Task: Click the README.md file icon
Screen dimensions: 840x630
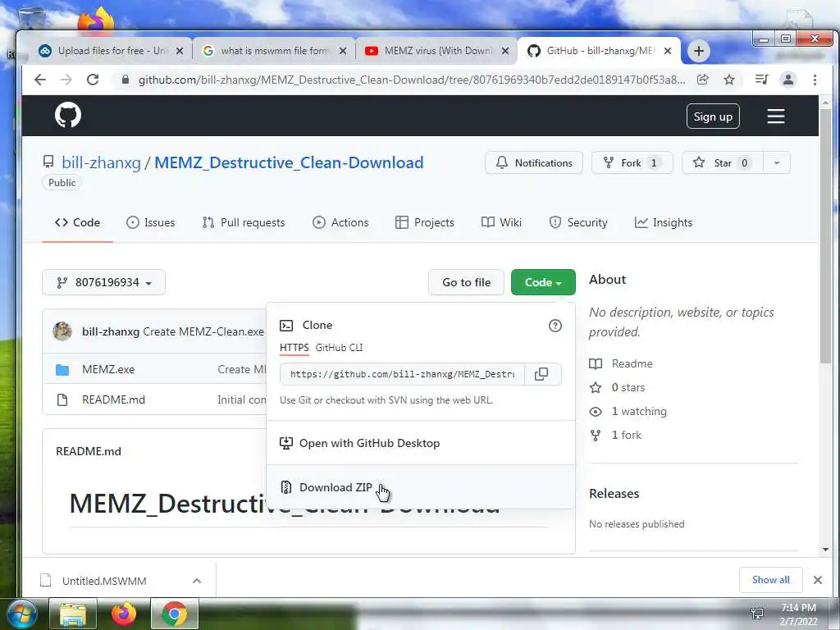Action: point(62,399)
